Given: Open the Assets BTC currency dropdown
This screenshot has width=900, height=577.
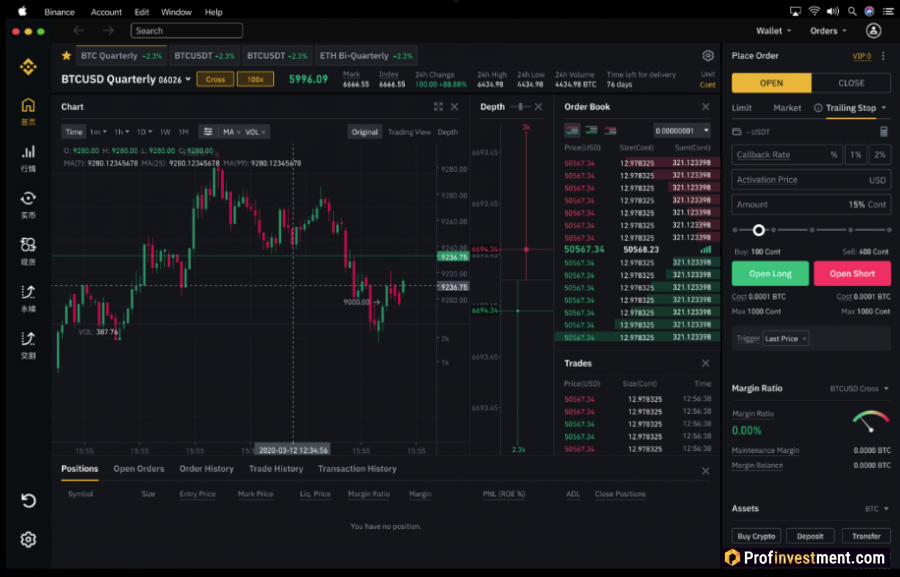Looking at the screenshot, I should (x=876, y=509).
